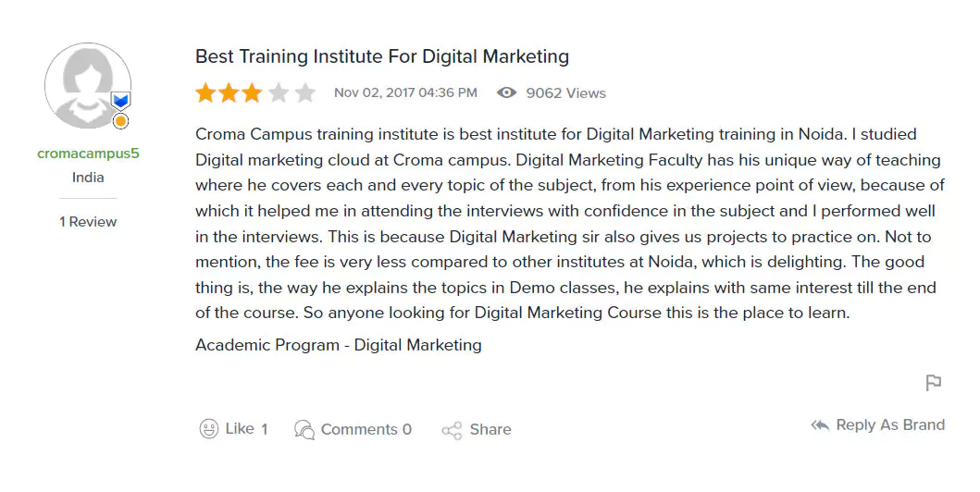Image resolution: width=980 pixels, height=492 pixels.
Task: Click the eye icon beside the views count
Action: click(x=506, y=92)
